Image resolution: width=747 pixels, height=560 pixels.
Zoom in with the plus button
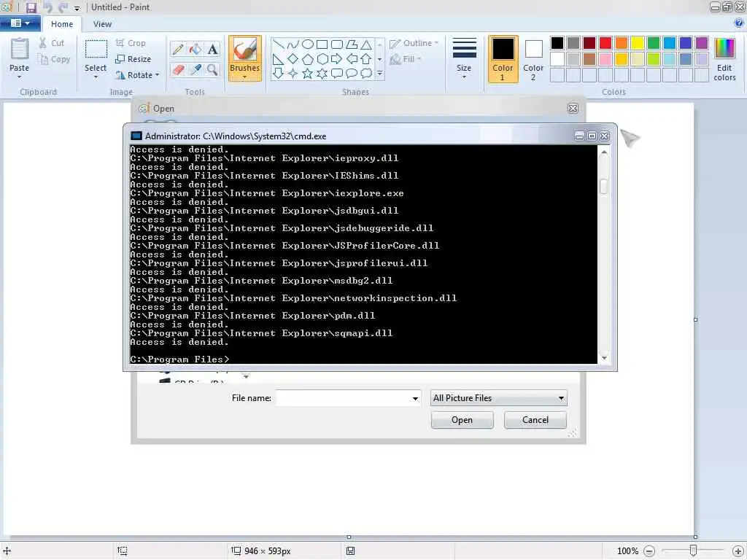[x=738, y=551]
